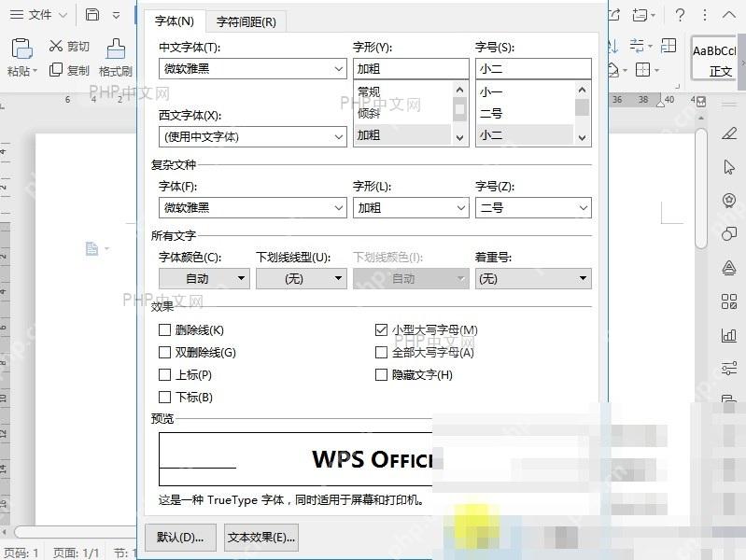This screenshot has width=746, height=560.
Task: Check the 全部大写字母(A) checkbox
Action: pos(381,352)
